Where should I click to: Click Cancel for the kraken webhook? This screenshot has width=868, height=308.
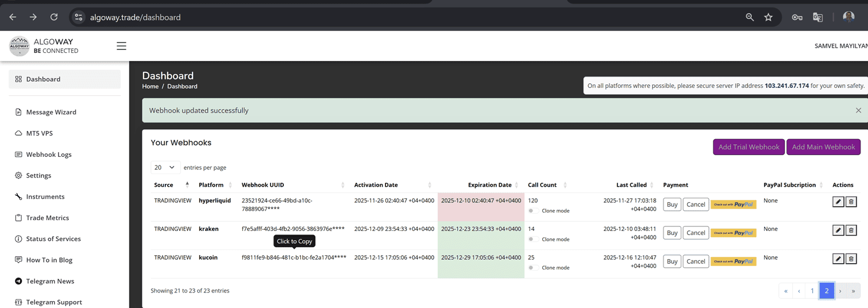coord(696,233)
